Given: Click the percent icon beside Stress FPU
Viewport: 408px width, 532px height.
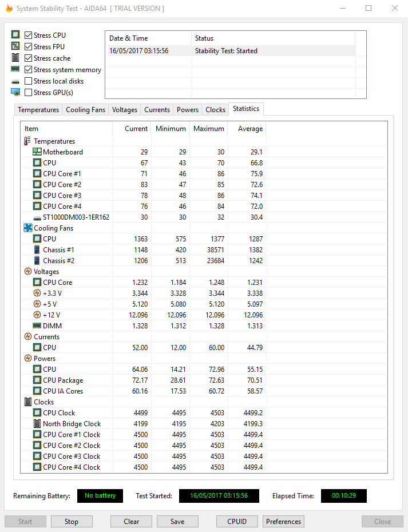Looking at the screenshot, I should [x=15, y=46].
